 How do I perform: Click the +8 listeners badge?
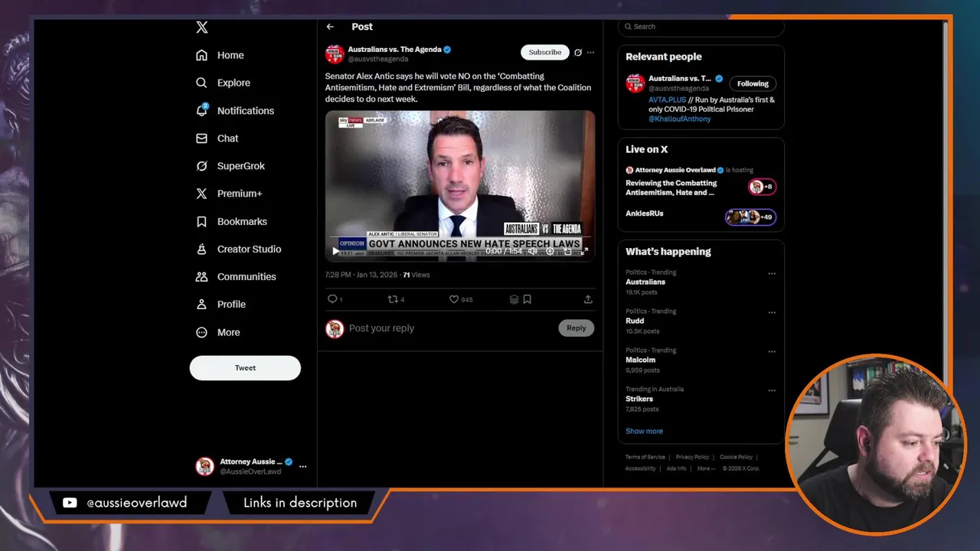[762, 187]
